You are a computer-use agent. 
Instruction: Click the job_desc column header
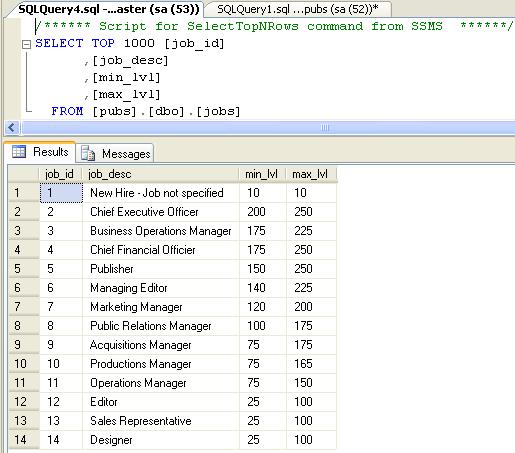(161, 174)
